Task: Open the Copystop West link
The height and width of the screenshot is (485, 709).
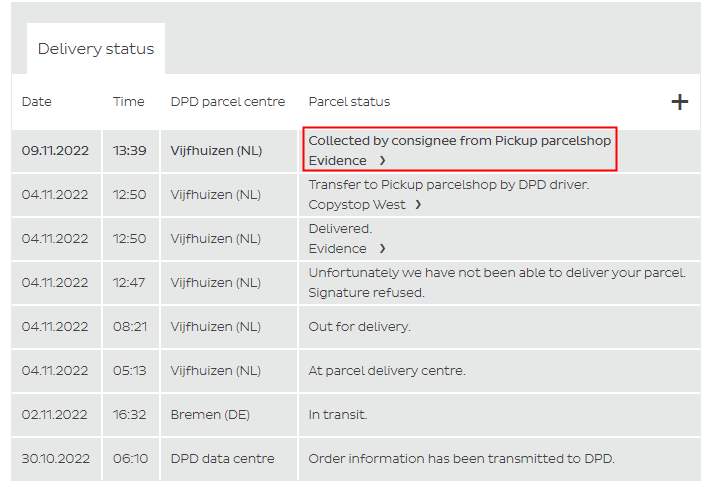Action: (357, 205)
